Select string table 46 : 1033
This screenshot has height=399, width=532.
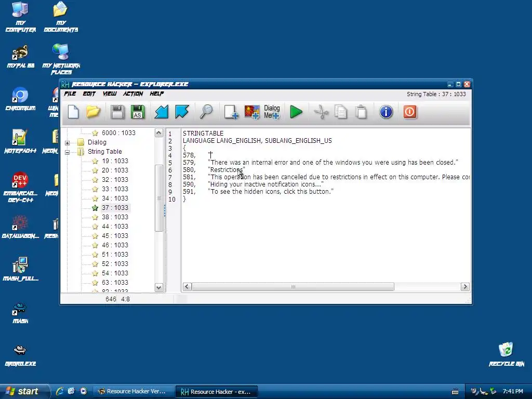click(x=115, y=245)
